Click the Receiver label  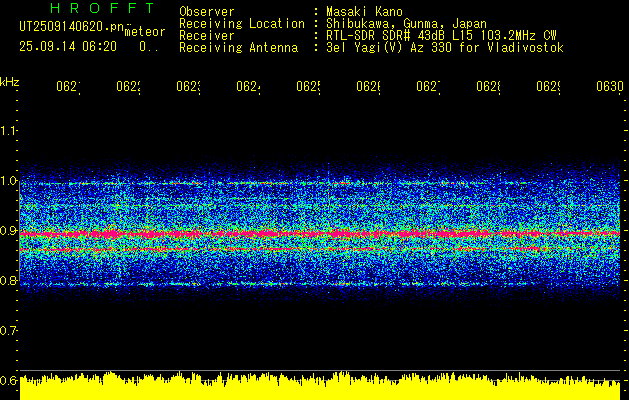click(x=207, y=36)
